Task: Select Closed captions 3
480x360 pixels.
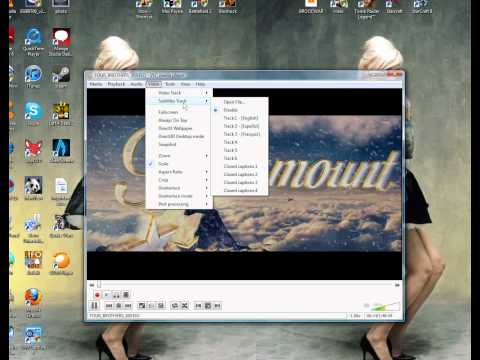Action: 240,182
